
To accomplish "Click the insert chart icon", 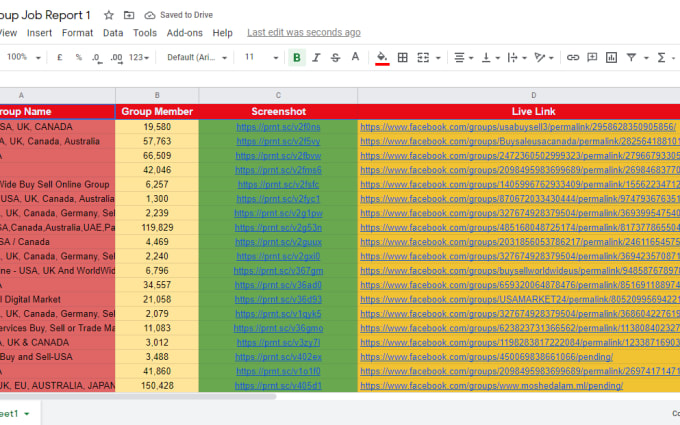I will (x=611, y=57).
